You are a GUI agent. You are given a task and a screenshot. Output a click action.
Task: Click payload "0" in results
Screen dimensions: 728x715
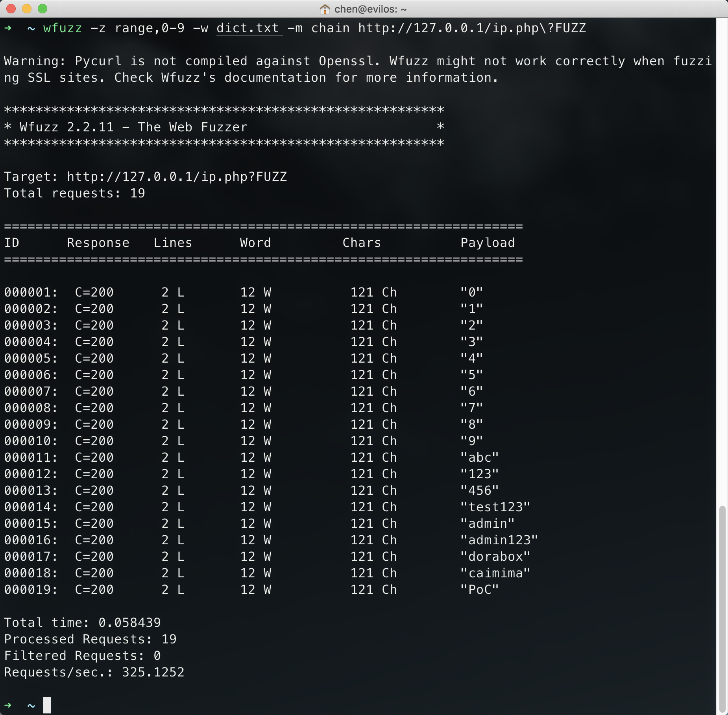[471, 292]
